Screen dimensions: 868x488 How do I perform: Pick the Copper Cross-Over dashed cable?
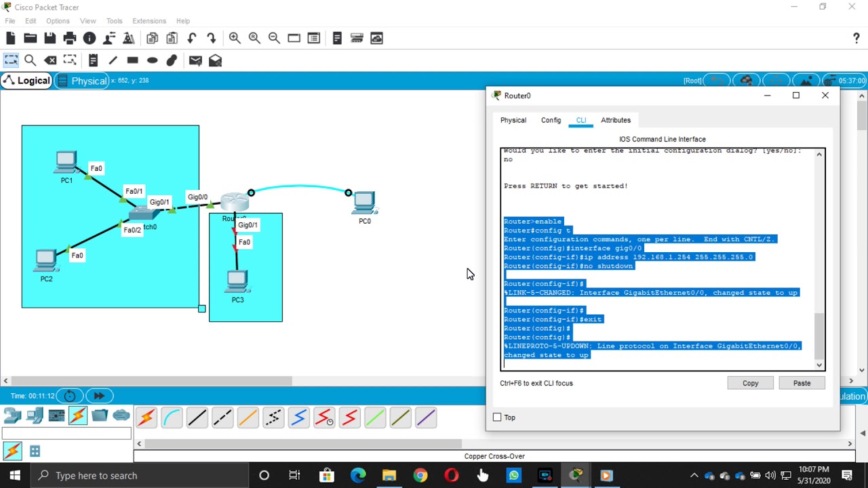tap(222, 418)
